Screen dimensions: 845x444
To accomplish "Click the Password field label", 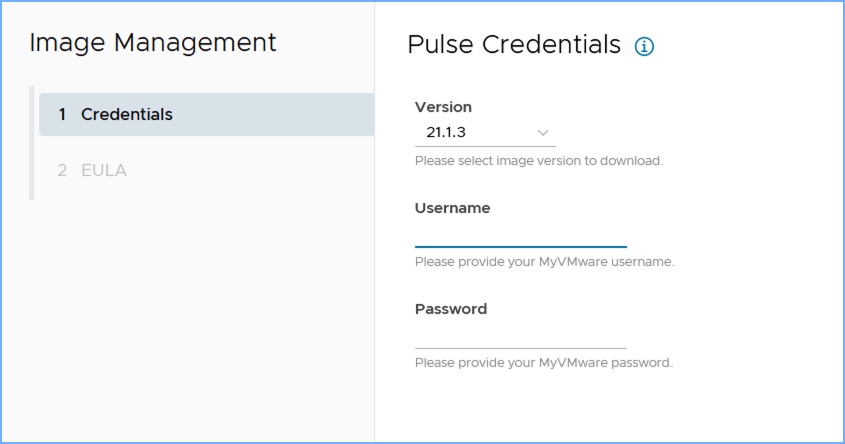I will tap(451, 309).
